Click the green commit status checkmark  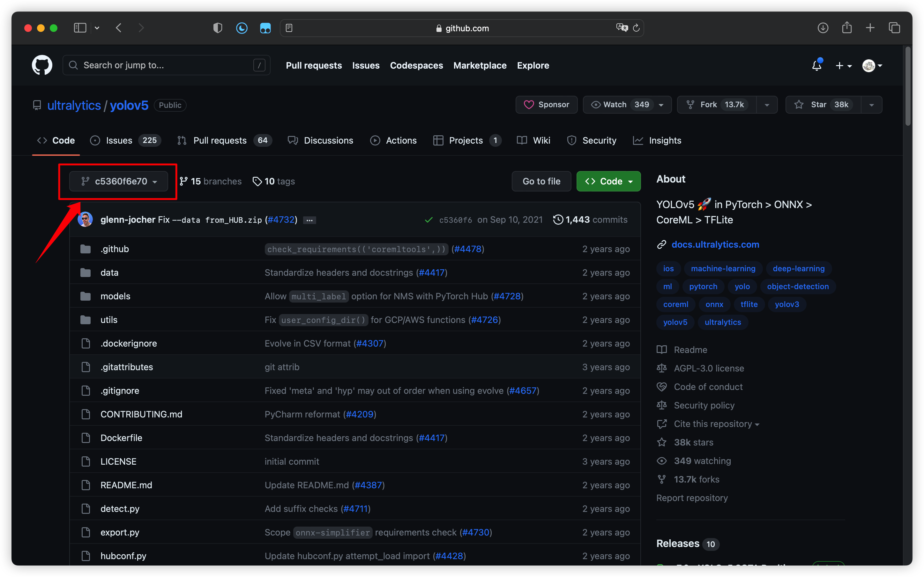click(x=428, y=220)
